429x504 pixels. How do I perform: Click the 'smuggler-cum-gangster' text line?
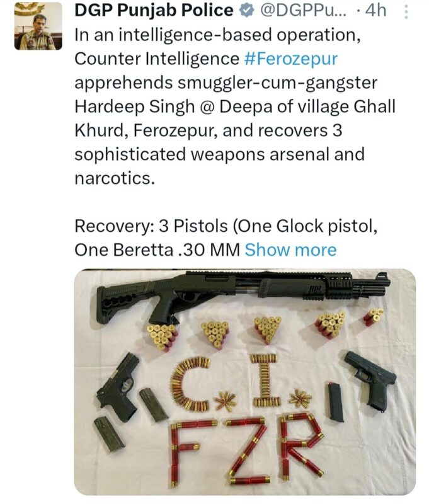click(226, 83)
